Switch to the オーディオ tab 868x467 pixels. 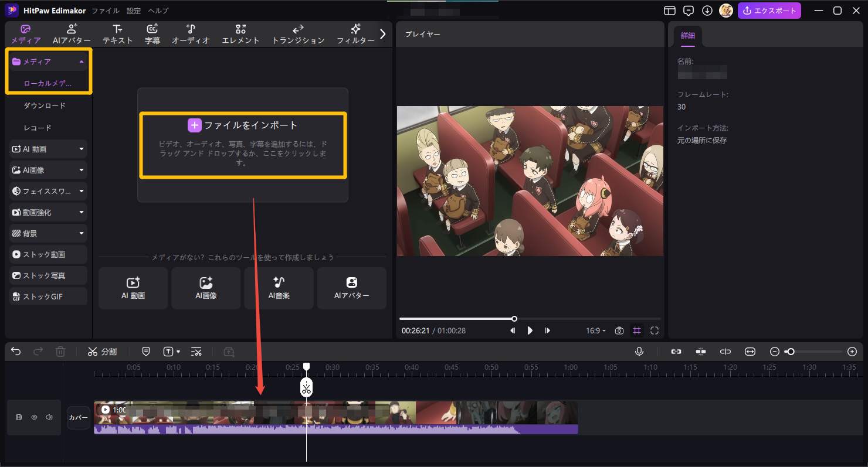click(x=190, y=33)
